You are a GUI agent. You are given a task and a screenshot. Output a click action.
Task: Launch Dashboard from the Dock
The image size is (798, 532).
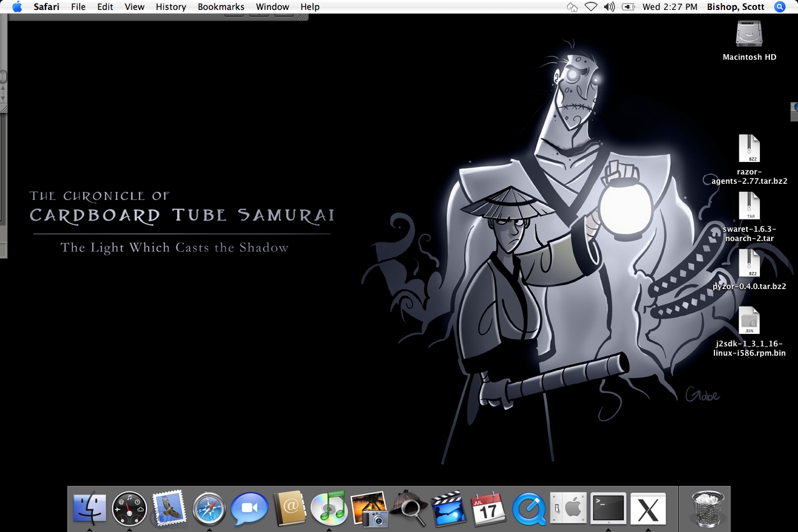130,509
